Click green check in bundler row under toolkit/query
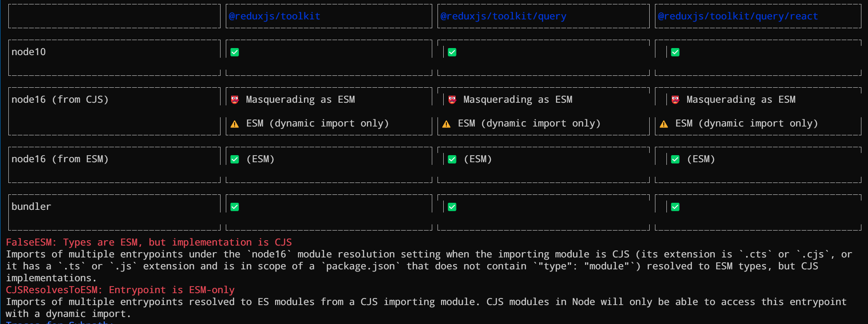The width and height of the screenshot is (868, 324). click(452, 207)
